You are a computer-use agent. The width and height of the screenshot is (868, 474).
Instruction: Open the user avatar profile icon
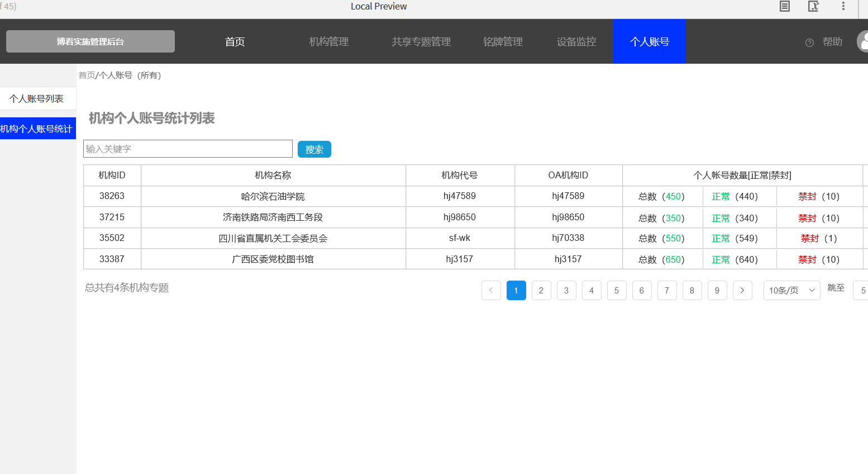(862, 42)
